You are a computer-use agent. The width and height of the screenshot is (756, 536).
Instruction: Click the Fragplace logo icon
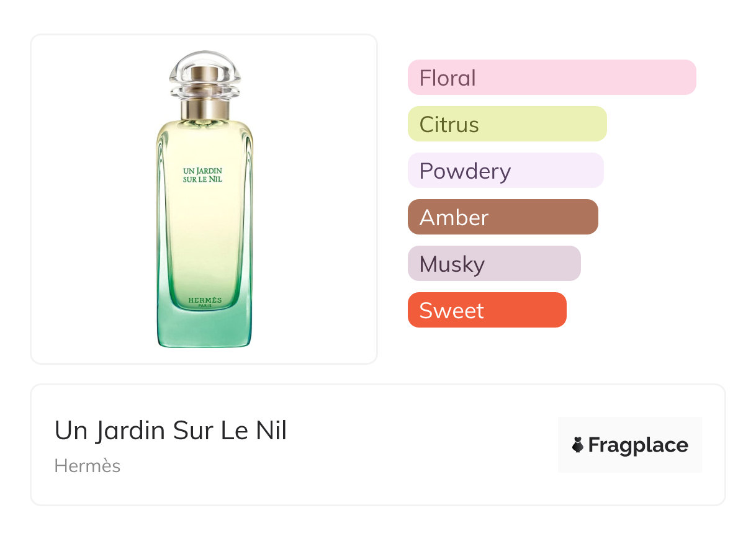pyautogui.click(x=578, y=445)
